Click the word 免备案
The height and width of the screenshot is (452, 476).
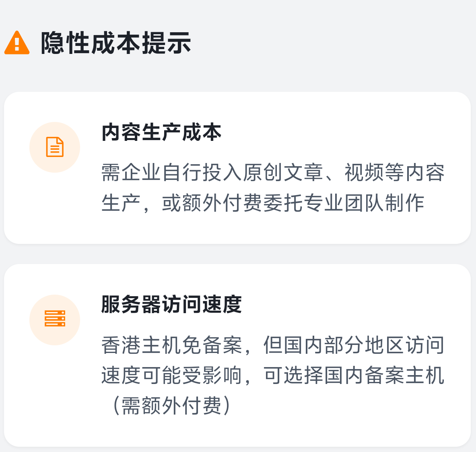point(212,345)
